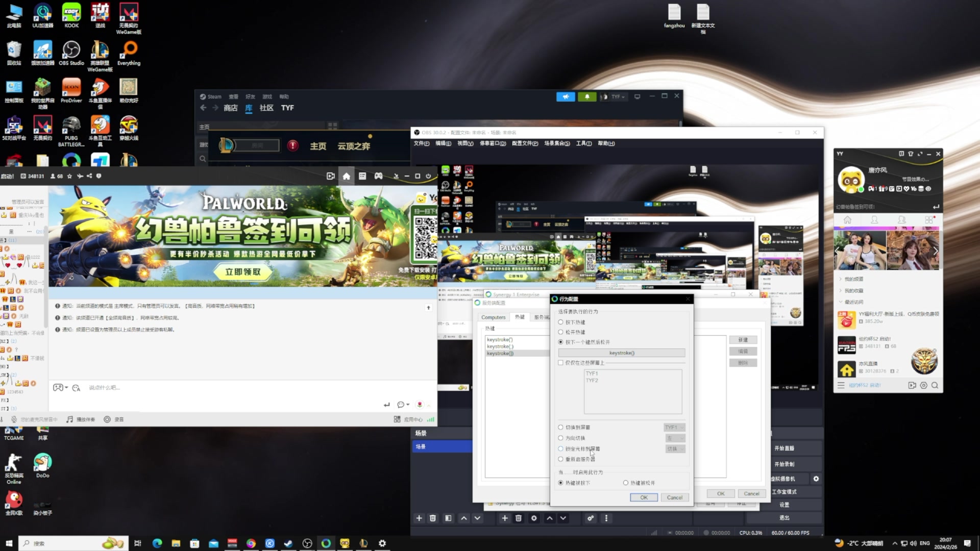Open the TYF1 screen dropdown
This screenshot has width=980, height=551.
[x=674, y=427]
